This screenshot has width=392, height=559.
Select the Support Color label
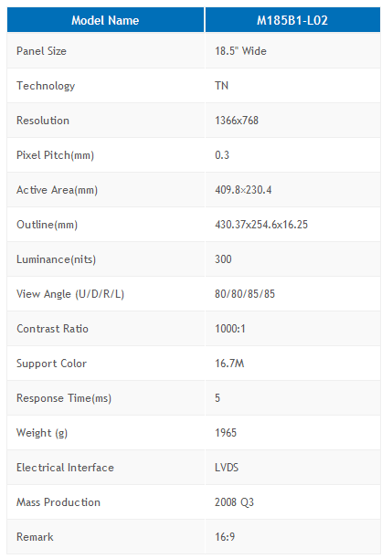tap(52, 364)
